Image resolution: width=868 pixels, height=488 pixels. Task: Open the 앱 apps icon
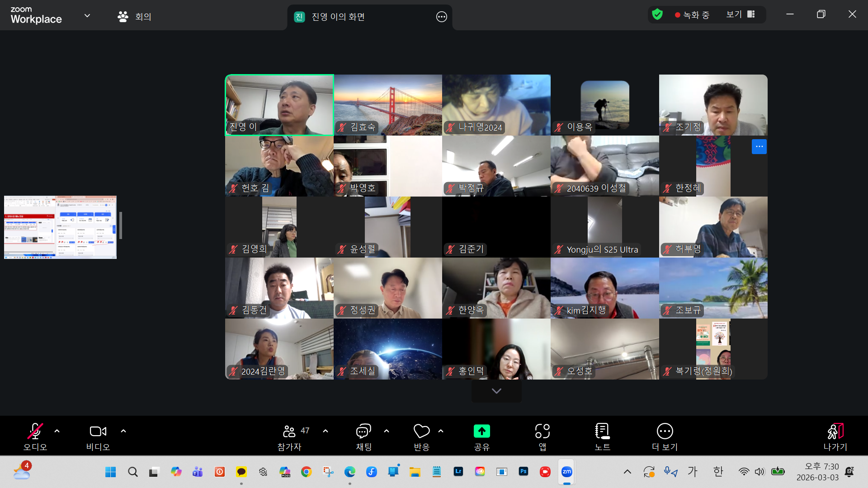(x=542, y=432)
